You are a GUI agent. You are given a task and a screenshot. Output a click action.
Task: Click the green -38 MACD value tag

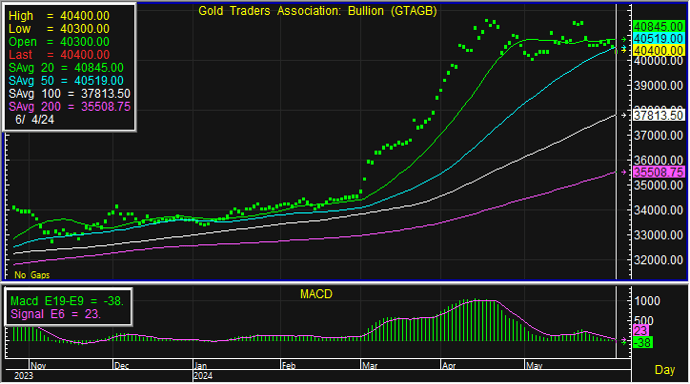643,343
